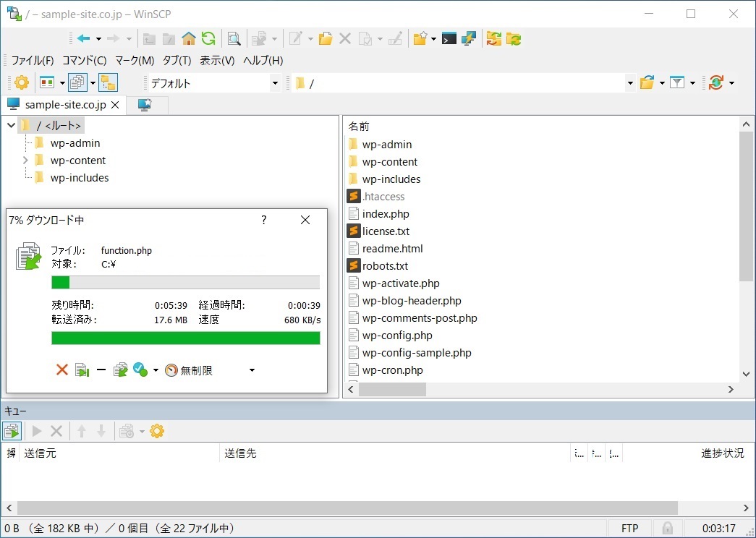Go back using the blue back arrow

(83, 38)
